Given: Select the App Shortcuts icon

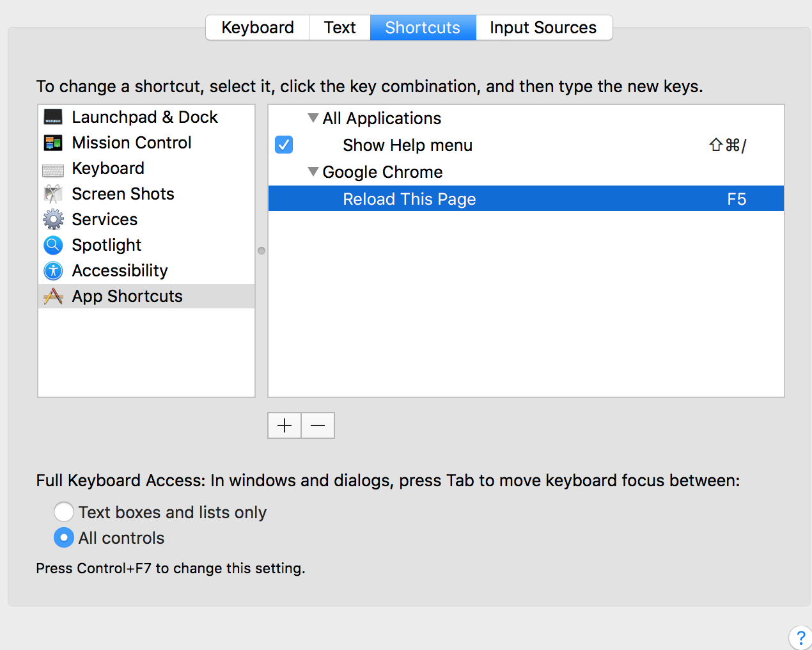Looking at the screenshot, I should pyautogui.click(x=53, y=296).
